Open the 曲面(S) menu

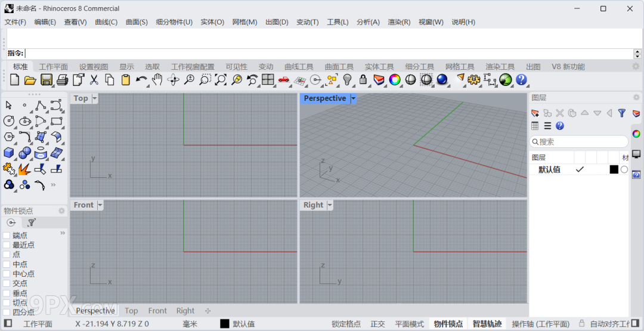pos(137,22)
